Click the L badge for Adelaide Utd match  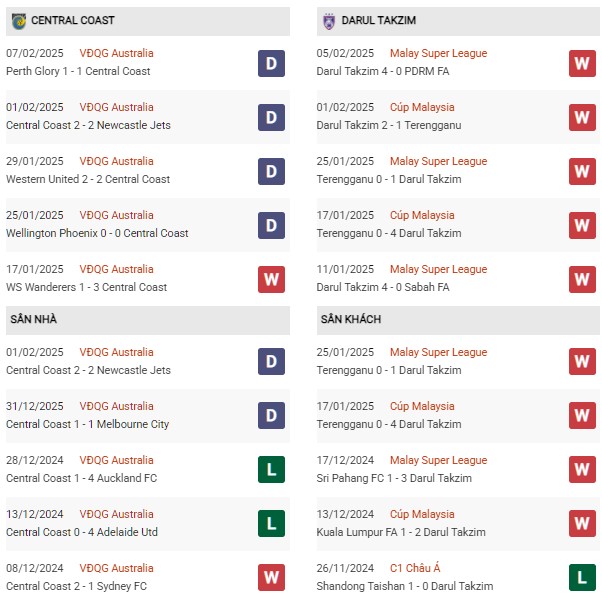point(271,524)
